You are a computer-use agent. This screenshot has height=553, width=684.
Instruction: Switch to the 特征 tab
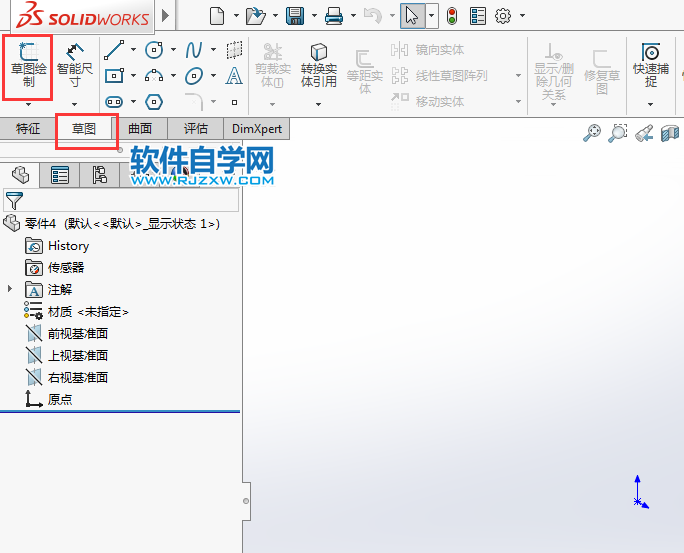click(x=28, y=129)
